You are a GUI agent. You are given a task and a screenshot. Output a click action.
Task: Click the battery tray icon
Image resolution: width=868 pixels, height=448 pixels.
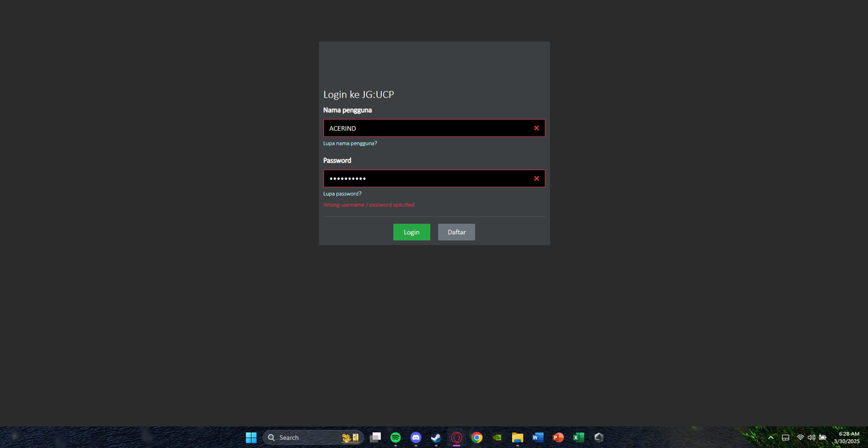tap(823, 438)
